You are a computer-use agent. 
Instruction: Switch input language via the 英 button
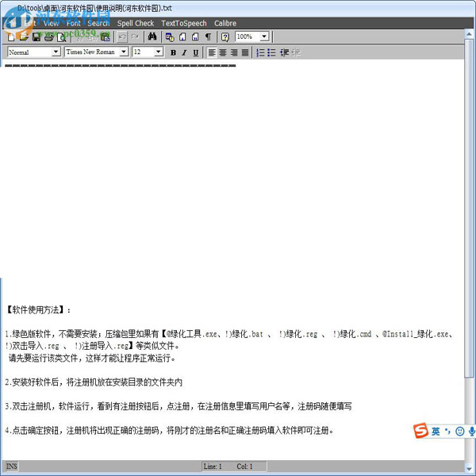pyautogui.click(x=436, y=432)
